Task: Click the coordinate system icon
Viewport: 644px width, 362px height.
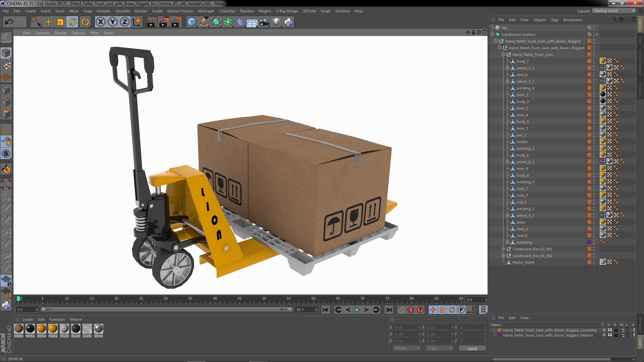Action: click(137, 22)
